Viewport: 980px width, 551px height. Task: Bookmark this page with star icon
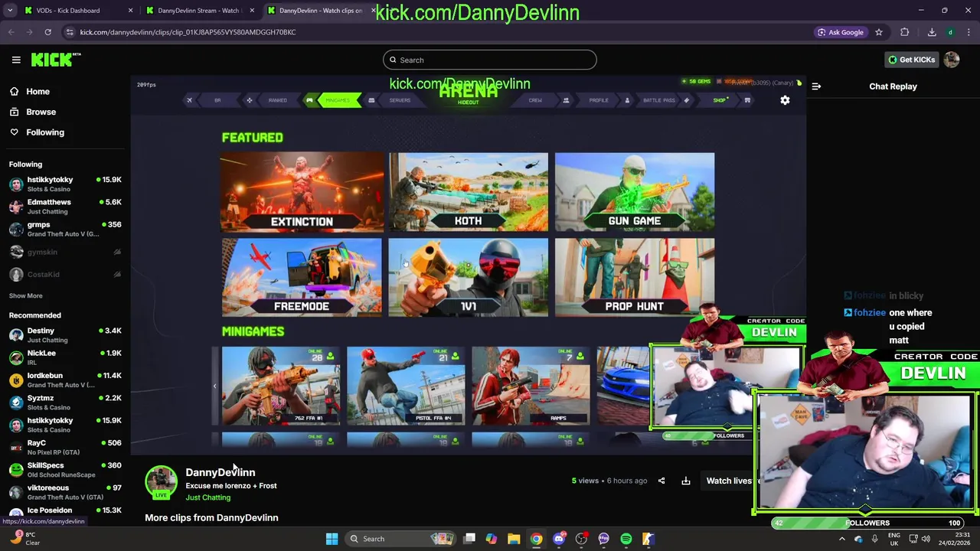coord(879,32)
